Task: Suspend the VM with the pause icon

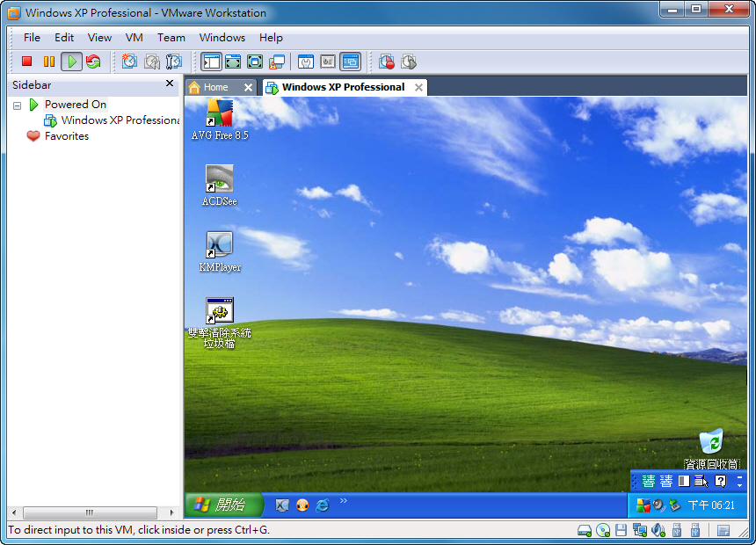Action: 48,62
